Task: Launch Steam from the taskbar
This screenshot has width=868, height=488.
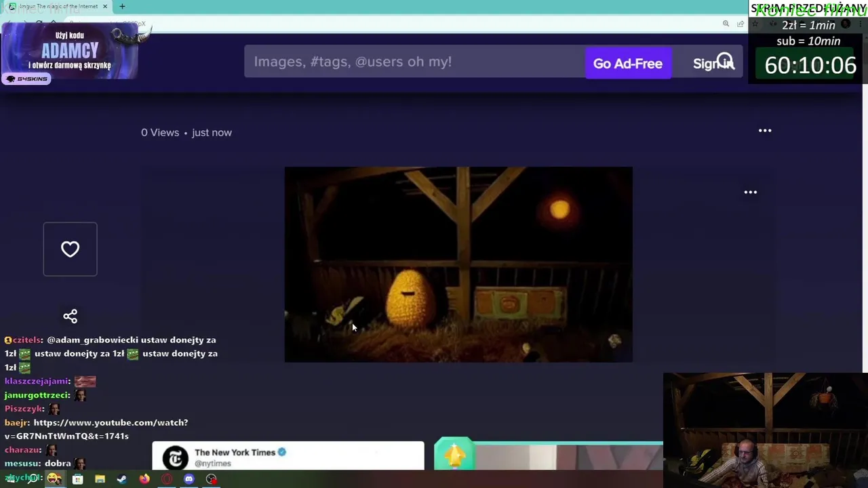Action: click(122, 479)
